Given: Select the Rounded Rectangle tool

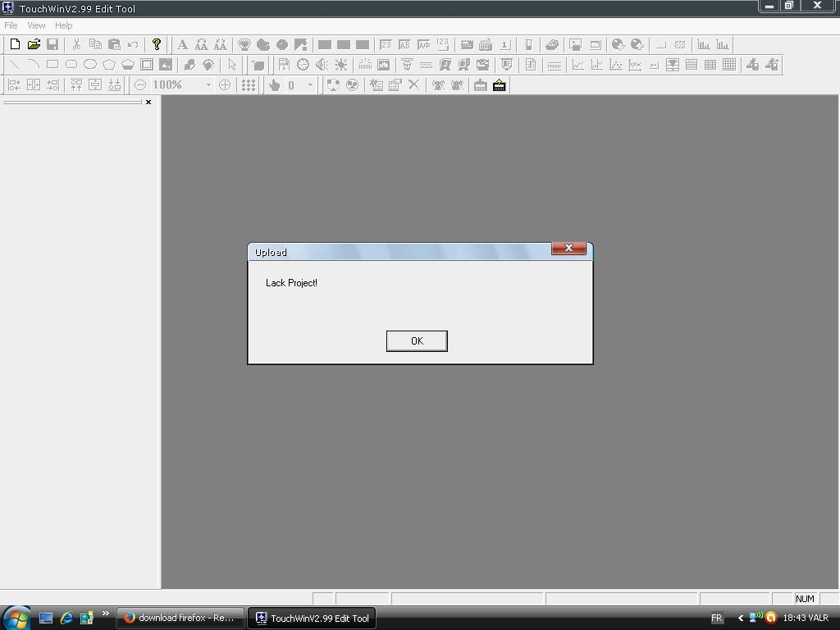Looking at the screenshot, I should (71, 65).
